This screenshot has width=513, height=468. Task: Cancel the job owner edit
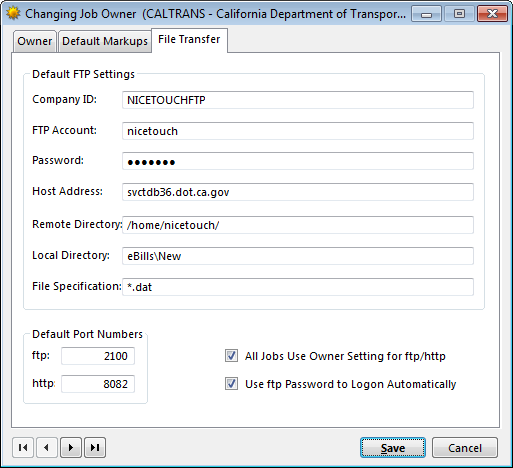coord(465,448)
